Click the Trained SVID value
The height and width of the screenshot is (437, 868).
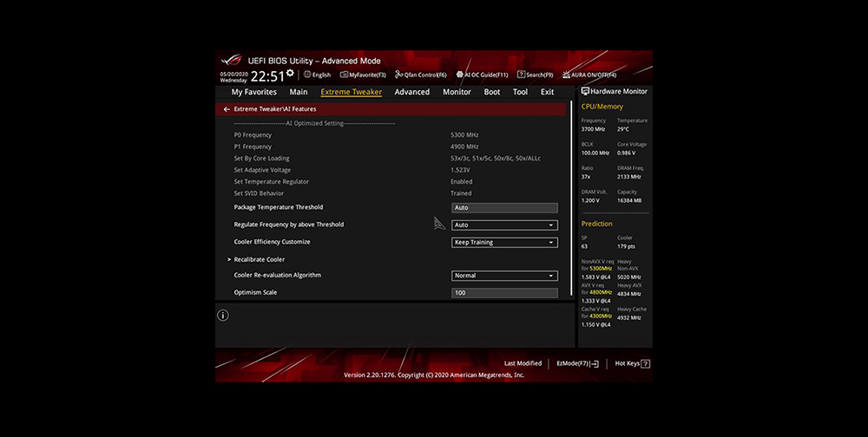click(x=461, y=193)
